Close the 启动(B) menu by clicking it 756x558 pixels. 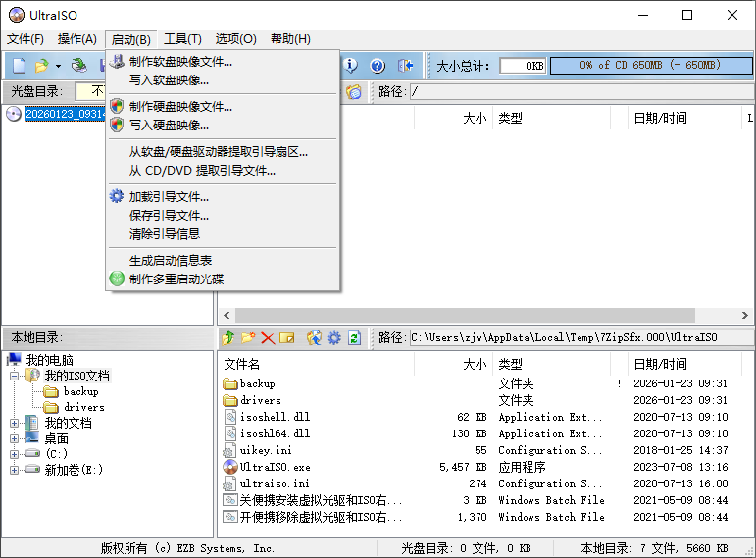point(130,39)
